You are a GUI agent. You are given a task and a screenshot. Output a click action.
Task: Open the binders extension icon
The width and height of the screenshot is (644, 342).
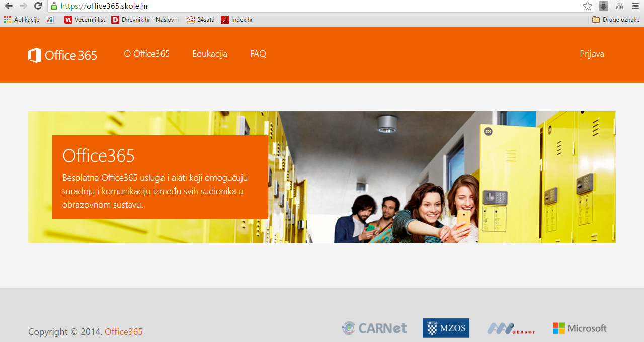coord(619,6)
